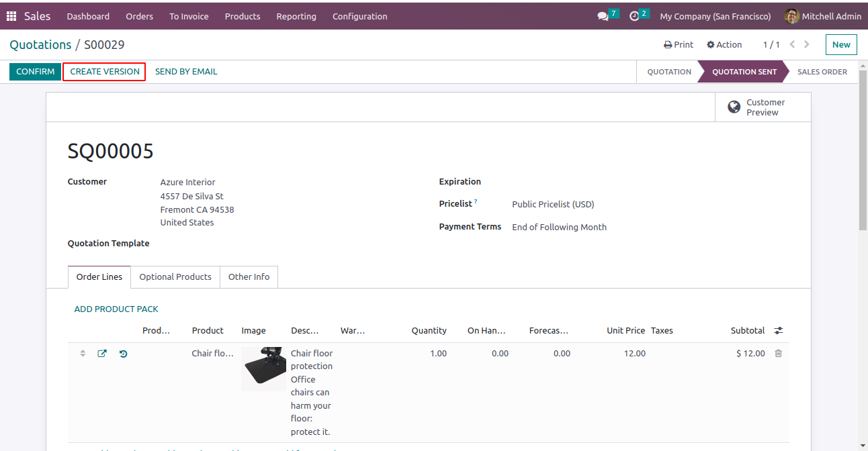Click Payment Terms field End of Following Month
This screenshot has height=451, width=868.
tap(559, 227)
